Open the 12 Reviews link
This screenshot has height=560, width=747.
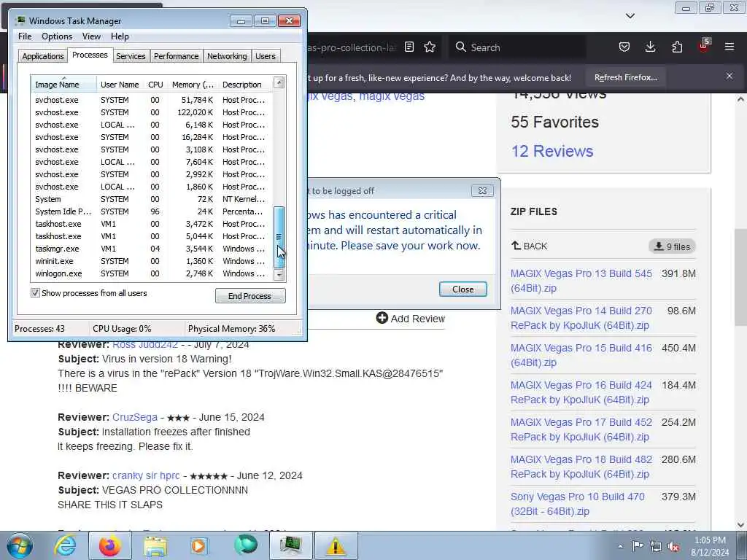552,151
